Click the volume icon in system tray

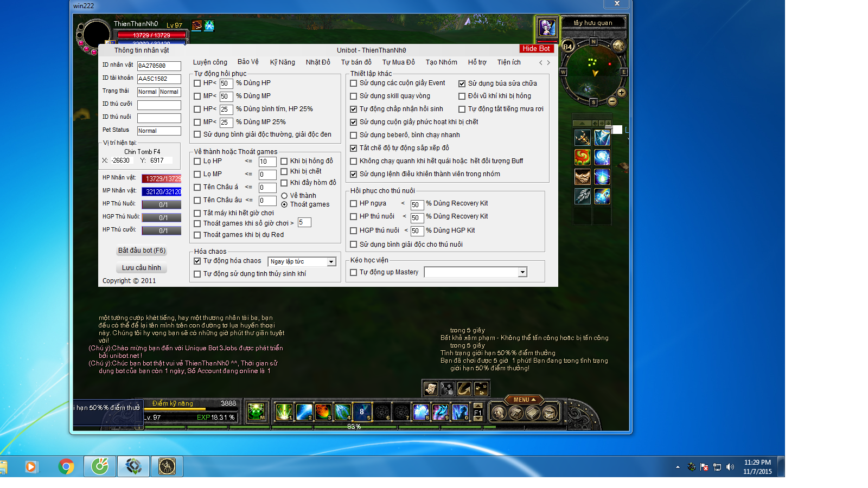pos(730,467)
